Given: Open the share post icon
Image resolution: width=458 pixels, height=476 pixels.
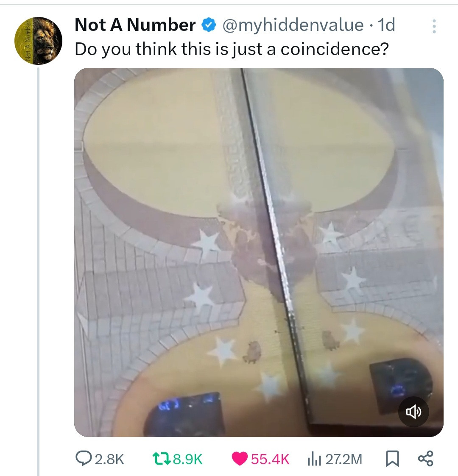Looking at the screenshot, I should 425,458.
